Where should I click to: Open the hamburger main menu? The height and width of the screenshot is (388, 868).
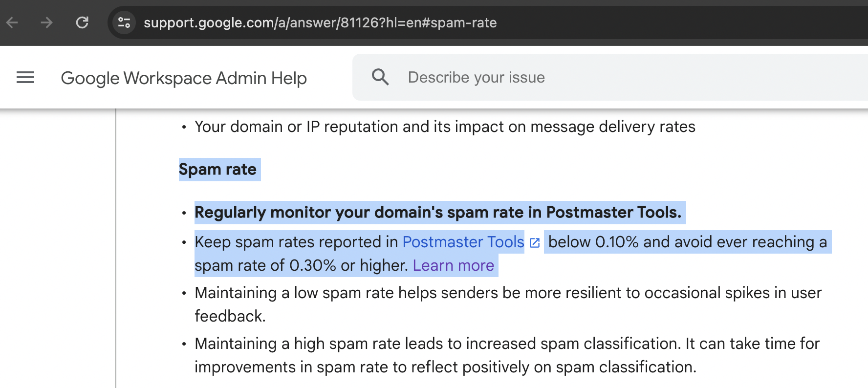[x=25, y=77]
